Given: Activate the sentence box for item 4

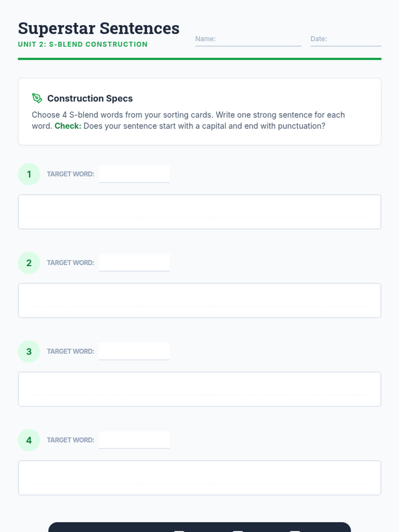Looking at the screenshot, I should (x=199, y=478).
